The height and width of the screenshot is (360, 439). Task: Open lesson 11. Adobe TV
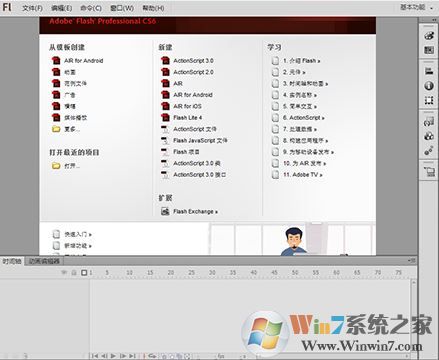tap(303, 174)
